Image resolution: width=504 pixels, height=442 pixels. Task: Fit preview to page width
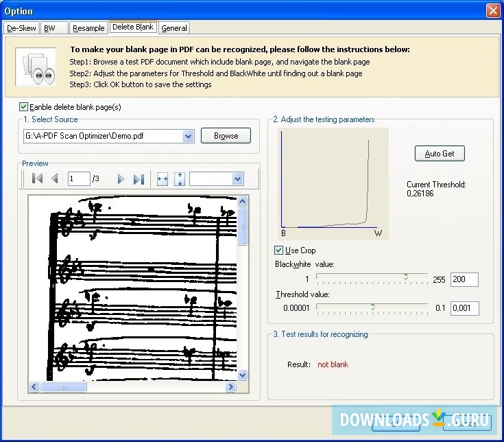(x=163, y=179)
